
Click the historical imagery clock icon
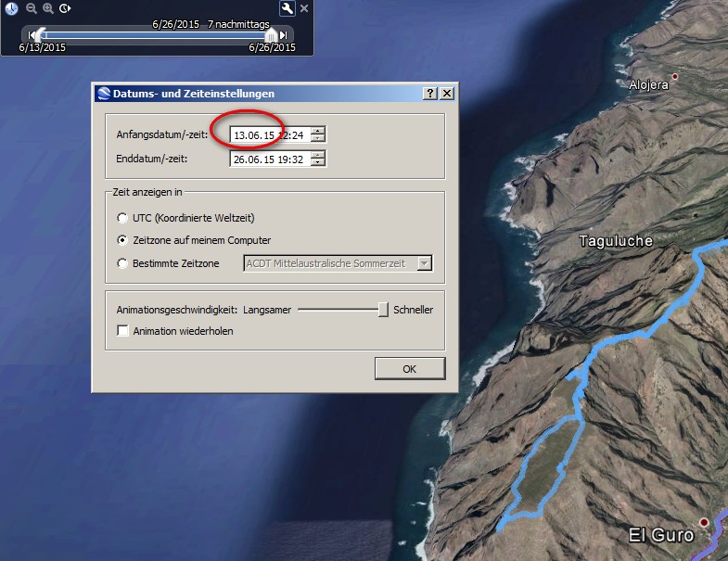point(11,8)
